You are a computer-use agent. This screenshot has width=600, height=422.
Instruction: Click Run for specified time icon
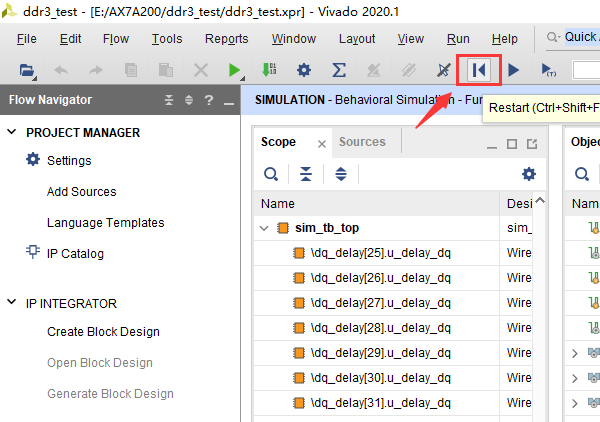click(x=548, y=70)
